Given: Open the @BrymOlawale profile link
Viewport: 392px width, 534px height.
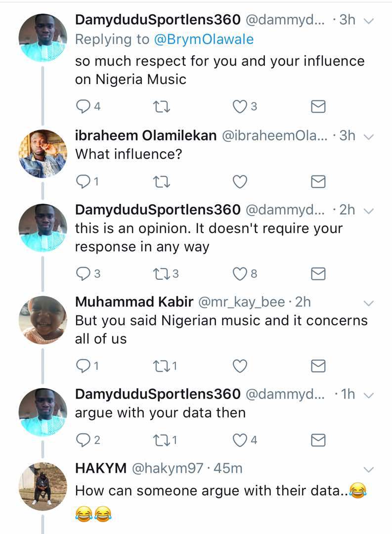Looking at the screenshot, I should coord(204,40).
